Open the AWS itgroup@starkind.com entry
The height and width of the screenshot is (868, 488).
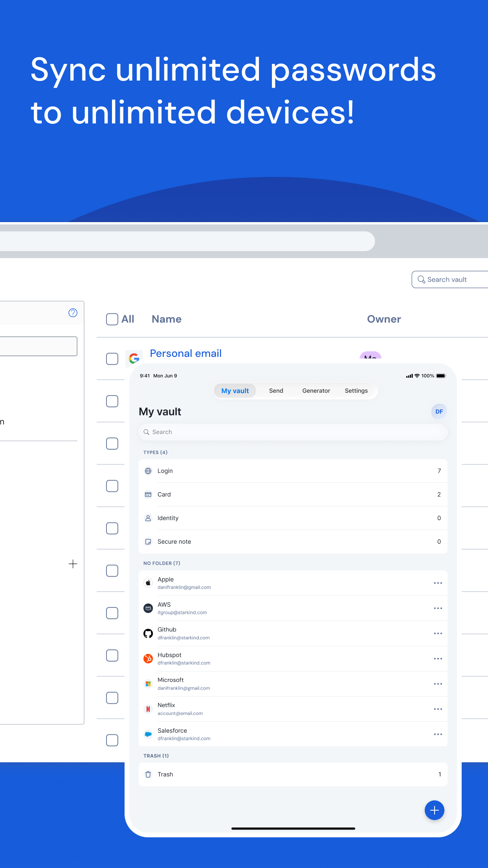coord(293,608)
